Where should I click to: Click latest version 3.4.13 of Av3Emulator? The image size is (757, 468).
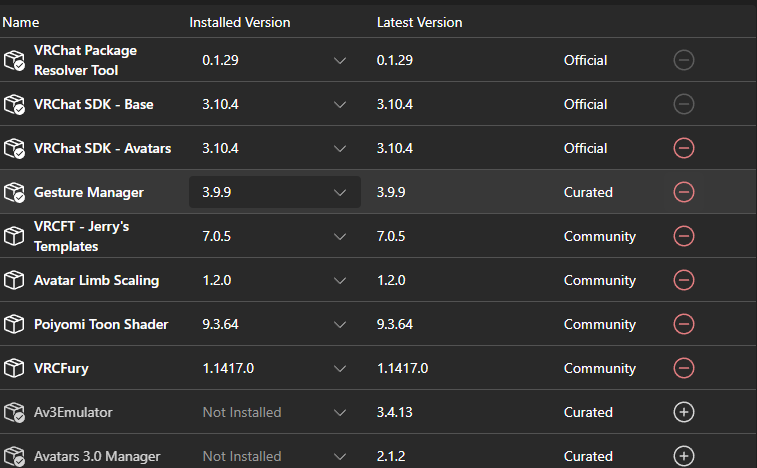(395, 412)
